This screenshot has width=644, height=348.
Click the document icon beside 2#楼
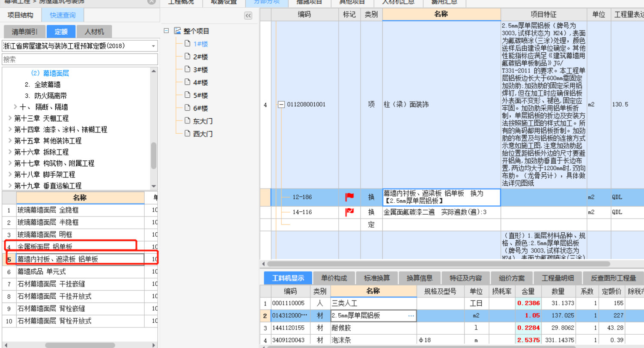coord(187,56)
